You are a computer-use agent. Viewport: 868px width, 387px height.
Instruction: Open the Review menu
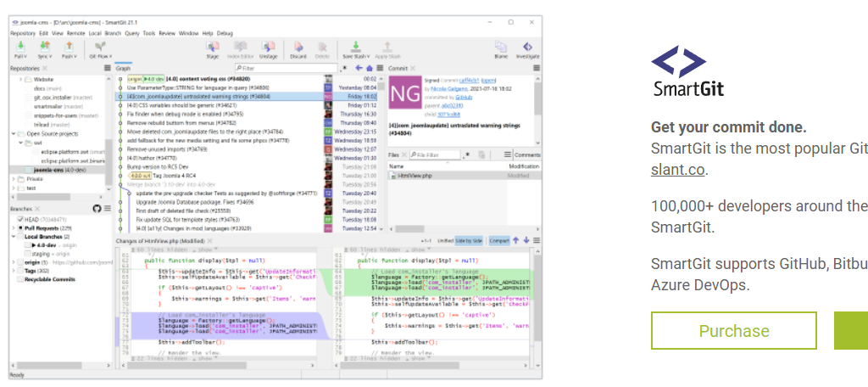click(x=167, y=33)
